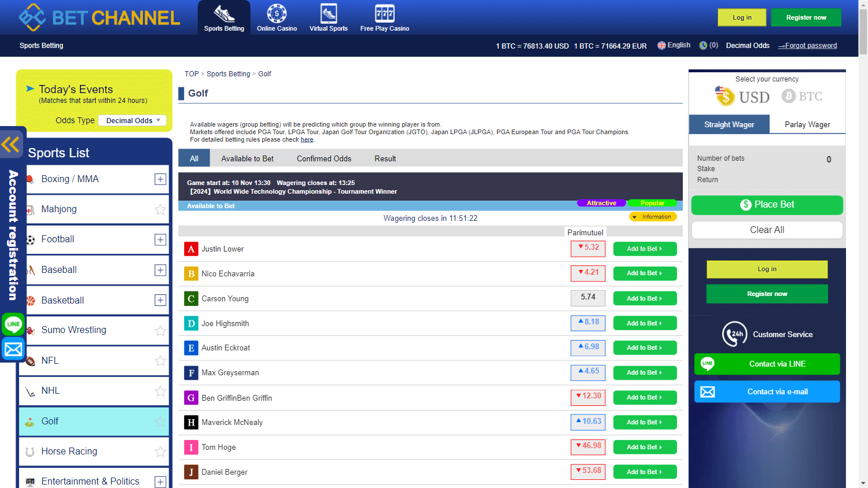Click the letter J badge for Daniel Berger
This screenshot has width=868, height=488.
coord(191,472)
